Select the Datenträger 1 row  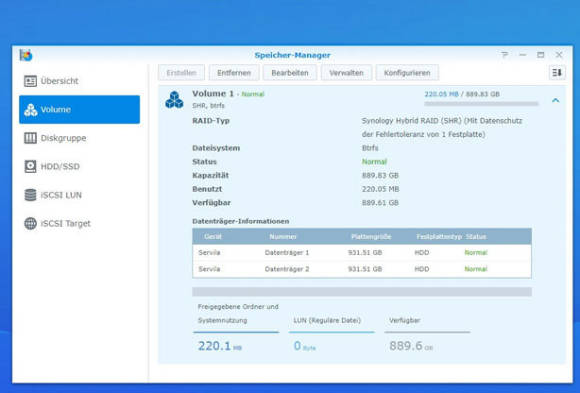362,253
